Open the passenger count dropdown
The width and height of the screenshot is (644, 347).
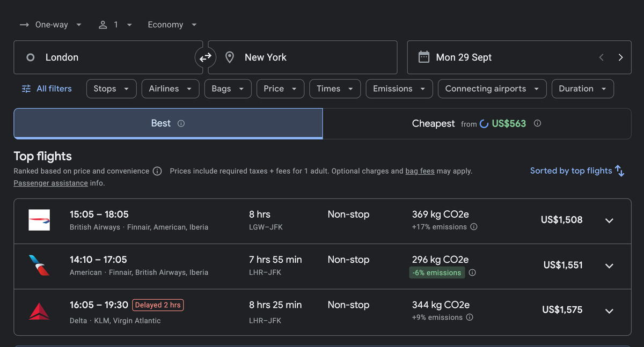coord(115,25)
